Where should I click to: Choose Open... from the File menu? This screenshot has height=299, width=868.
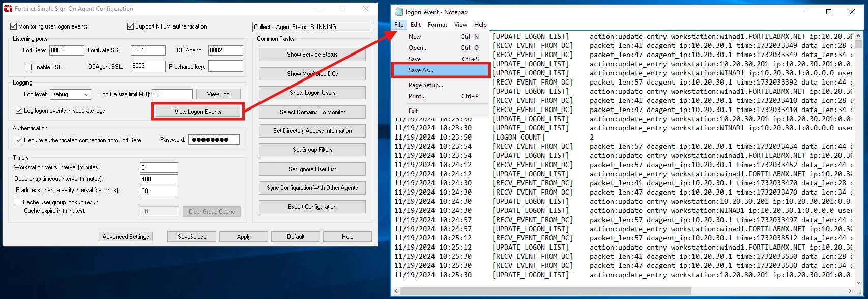coord(441,48)
